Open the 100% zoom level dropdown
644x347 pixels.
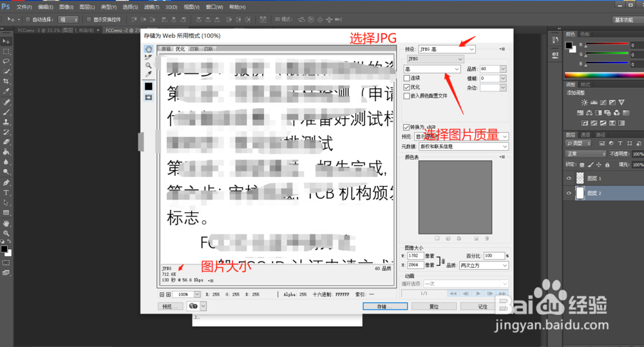[197, 294]
